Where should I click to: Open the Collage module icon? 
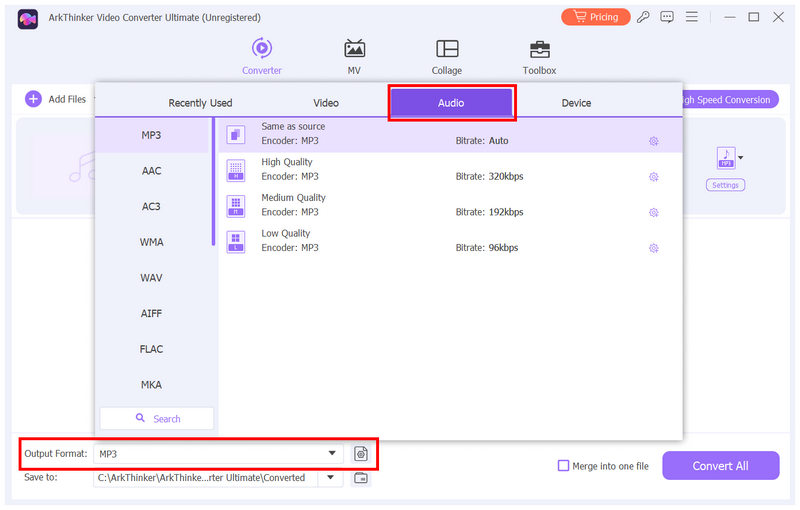pyautogui.click(x=447, y=49)
